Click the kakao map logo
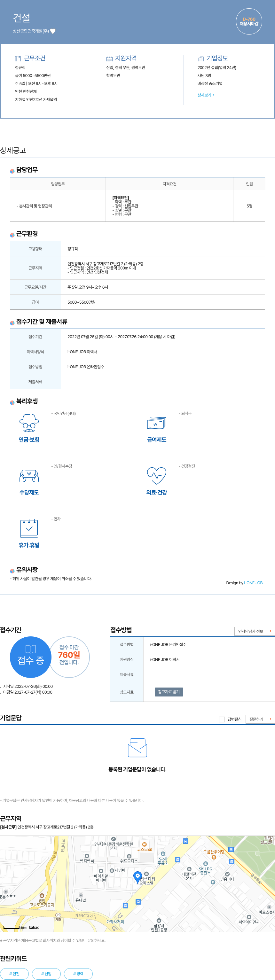The image size is (275, 980). [x=34, y=927]
